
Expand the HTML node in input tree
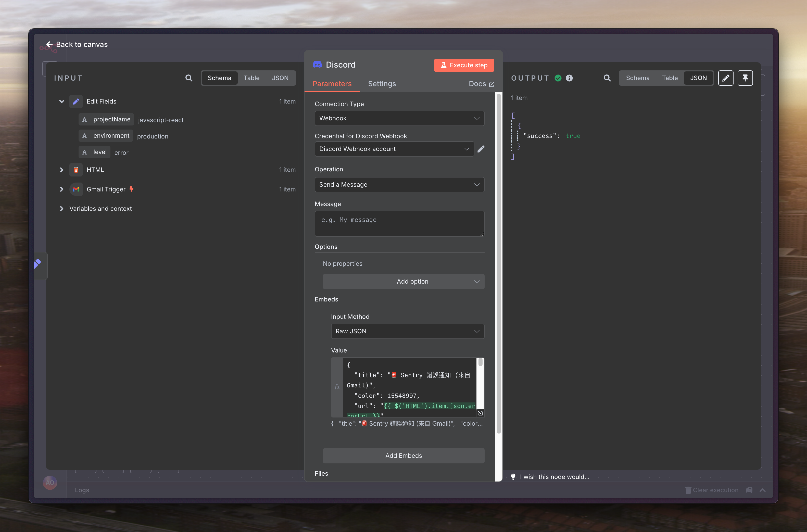click(61, 170)
